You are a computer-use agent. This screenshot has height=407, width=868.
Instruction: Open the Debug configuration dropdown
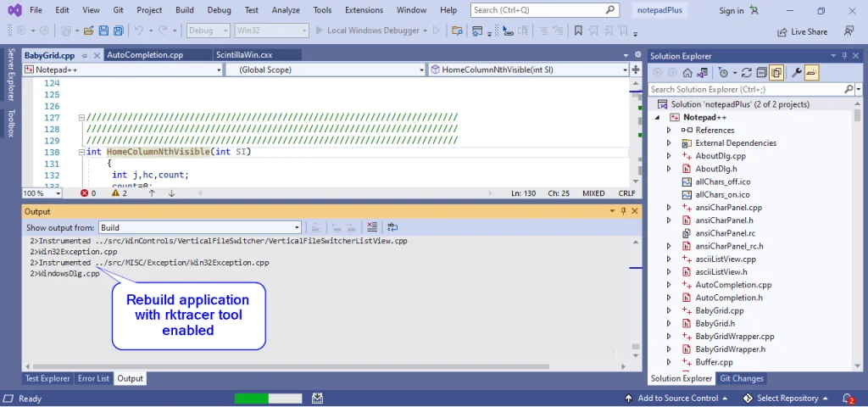pos(209,31)
